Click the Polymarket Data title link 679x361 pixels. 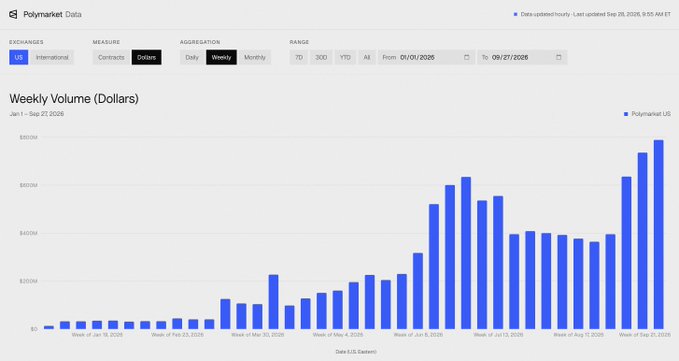tap(52, 14)
